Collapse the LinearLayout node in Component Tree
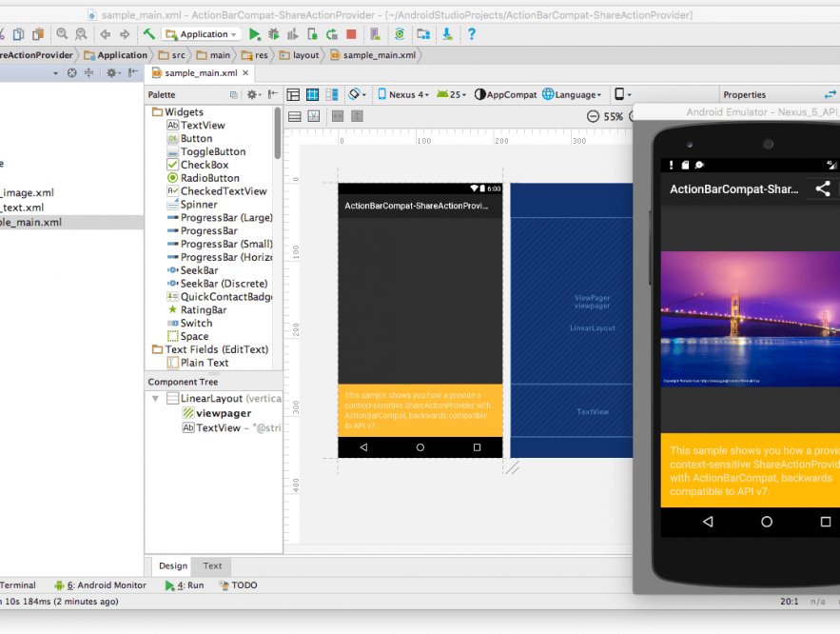This screenshot has width=840, height=634. [x=155, y=399]
